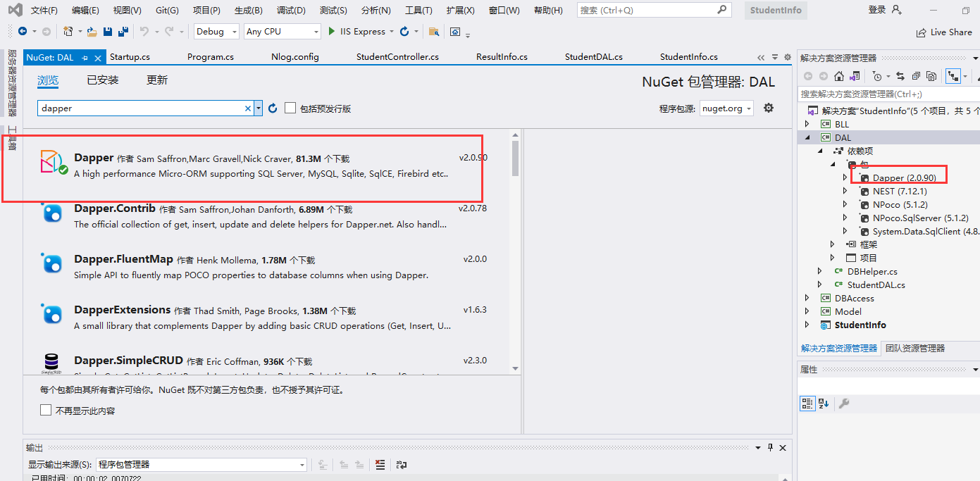Click the NuGet package source settings gear
The height and width of the screenshot is (481, 980).
point(768,108)
